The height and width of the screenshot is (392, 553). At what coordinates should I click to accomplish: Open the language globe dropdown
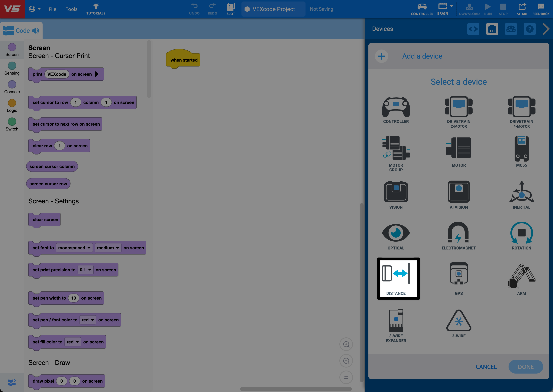click(x=35, y=9)
